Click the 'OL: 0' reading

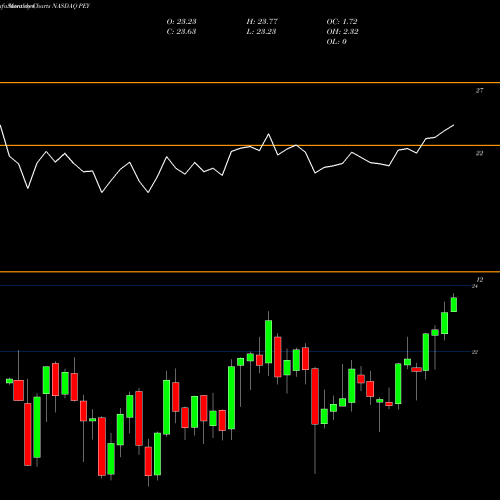click(336, 42)
